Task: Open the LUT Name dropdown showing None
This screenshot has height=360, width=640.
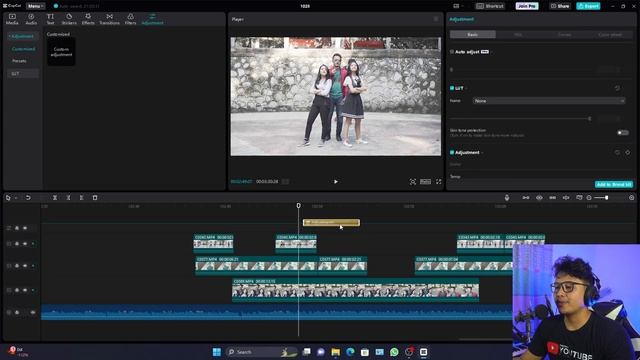Action: point(549,101)
